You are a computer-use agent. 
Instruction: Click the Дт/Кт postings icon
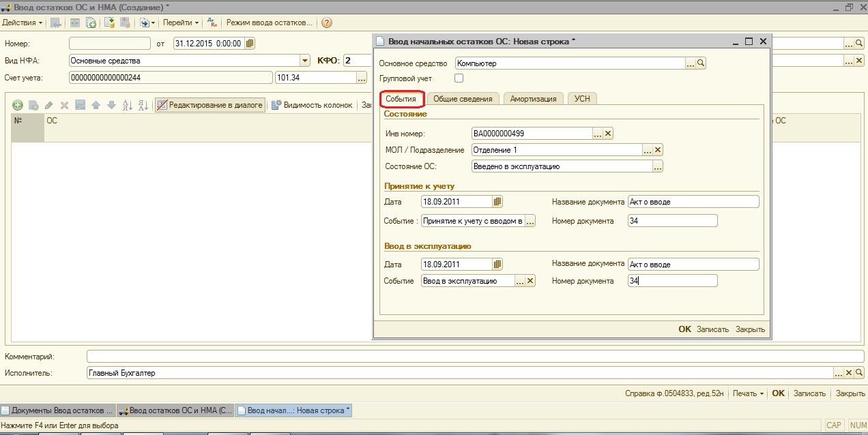(212, 22)
